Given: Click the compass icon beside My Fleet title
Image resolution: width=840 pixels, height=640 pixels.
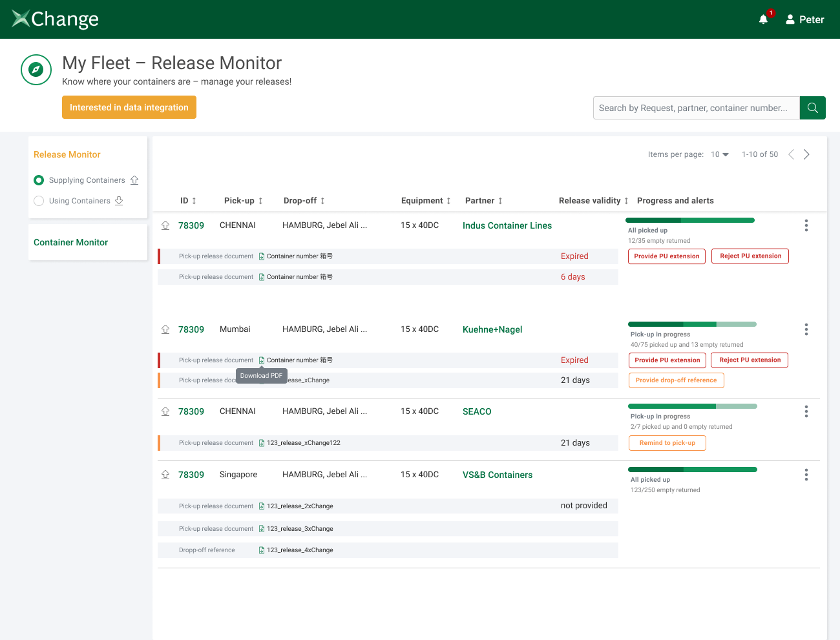Looking at the screenshot, I should (x=36, y=70).
